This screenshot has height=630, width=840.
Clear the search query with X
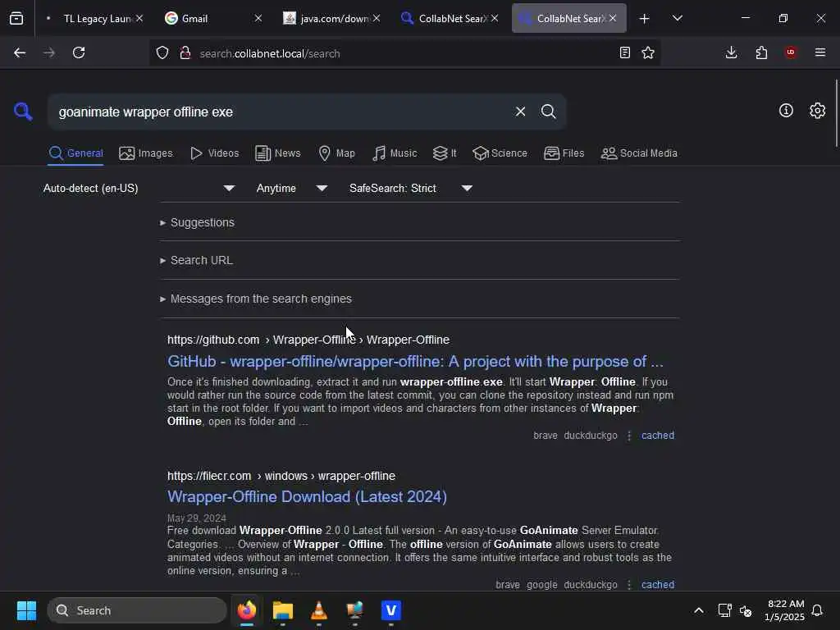[520, 112]
